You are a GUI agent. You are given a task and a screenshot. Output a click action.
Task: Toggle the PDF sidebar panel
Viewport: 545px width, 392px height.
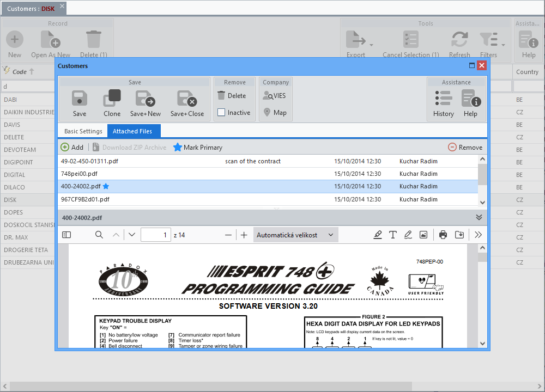coord(66,235)
